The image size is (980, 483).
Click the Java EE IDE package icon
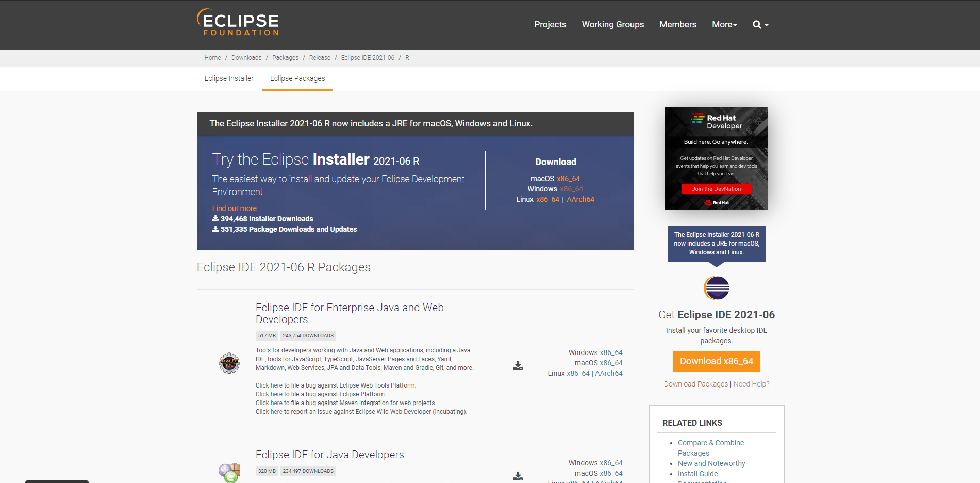point(229,363)
